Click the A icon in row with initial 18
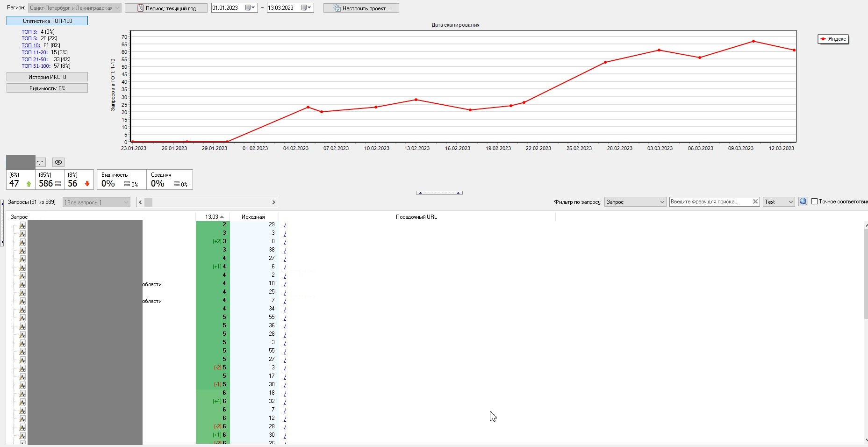This screenshot has height=447, width=868. (x=22, y=394)
